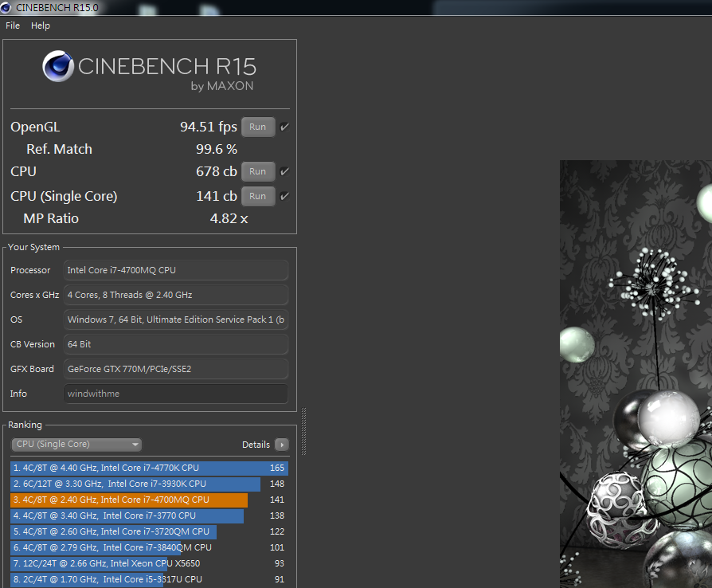Select ranking row Intel Core i7-3720QM

[149, 531]
